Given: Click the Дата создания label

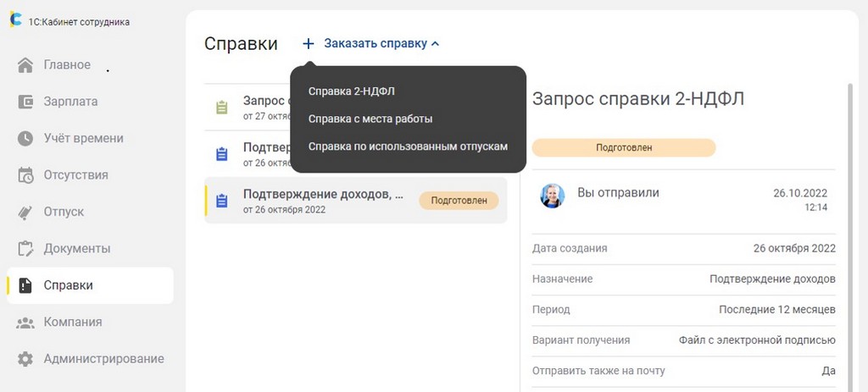Looking at the screenshot, I should tap(570, 248).
